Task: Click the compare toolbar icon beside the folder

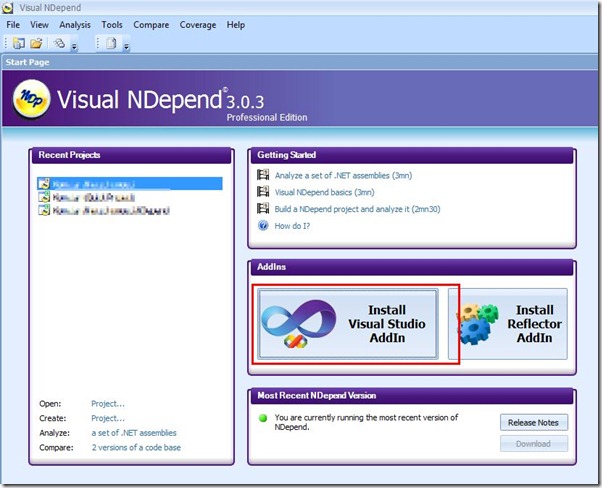Action: coord(59,43)
